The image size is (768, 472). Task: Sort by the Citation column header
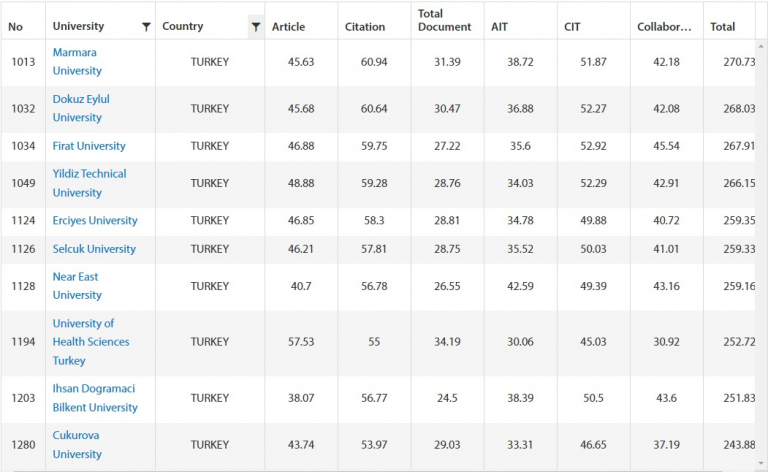click(365, 27)
